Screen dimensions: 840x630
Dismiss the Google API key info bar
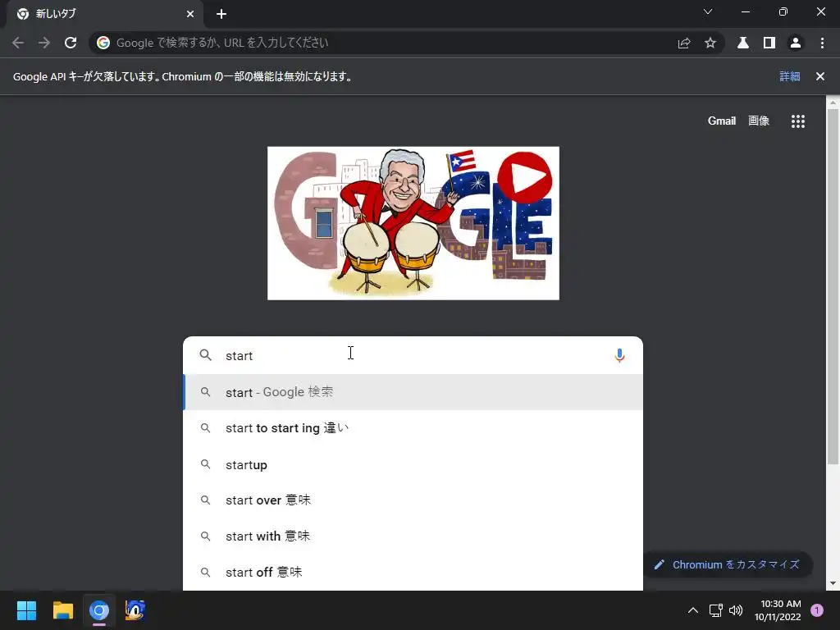point(820,76)
